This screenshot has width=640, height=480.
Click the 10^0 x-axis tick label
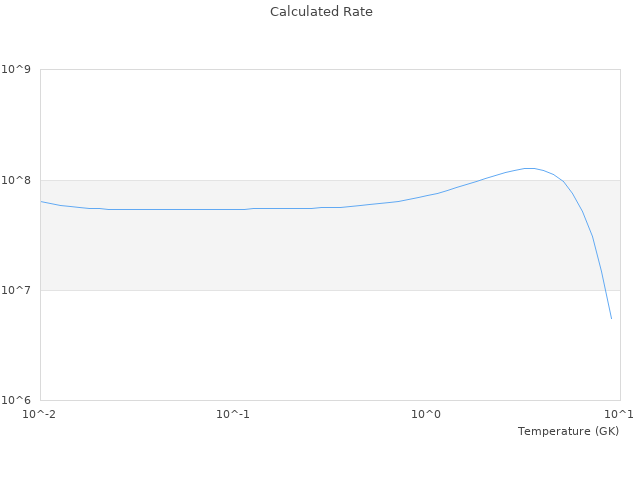[427, 414]
